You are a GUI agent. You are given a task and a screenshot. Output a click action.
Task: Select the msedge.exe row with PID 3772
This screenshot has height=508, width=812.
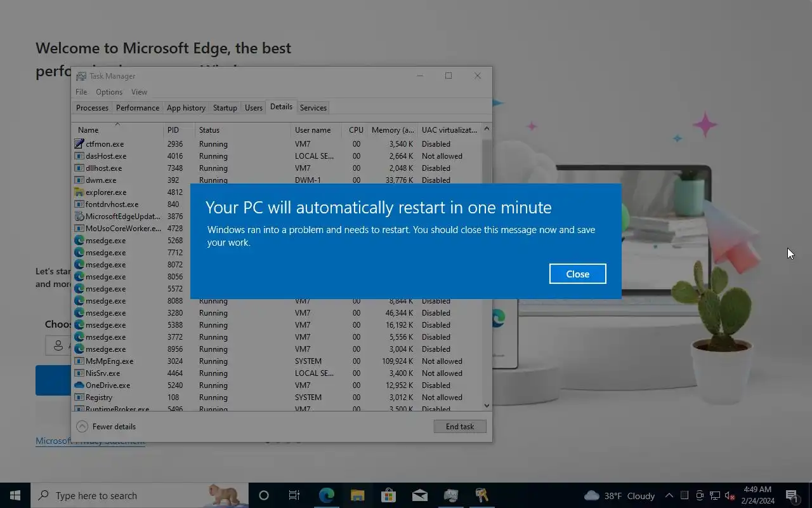click(277, 337)
